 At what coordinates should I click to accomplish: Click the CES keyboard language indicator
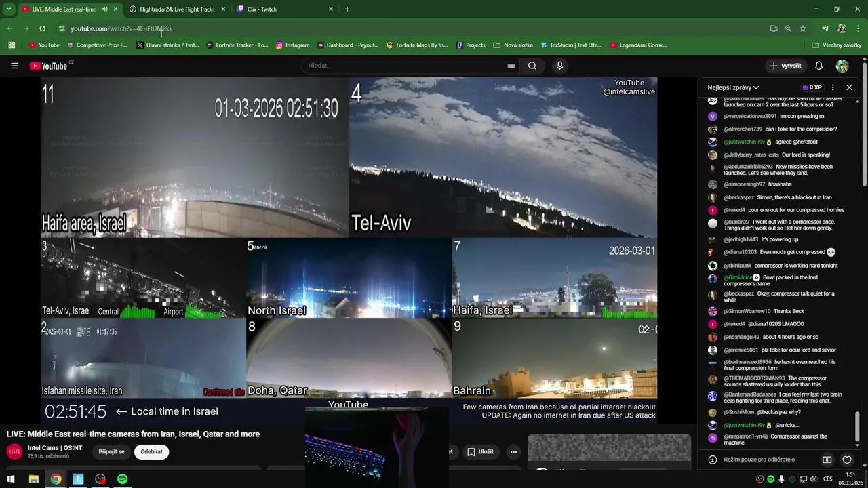coord(828,479)
